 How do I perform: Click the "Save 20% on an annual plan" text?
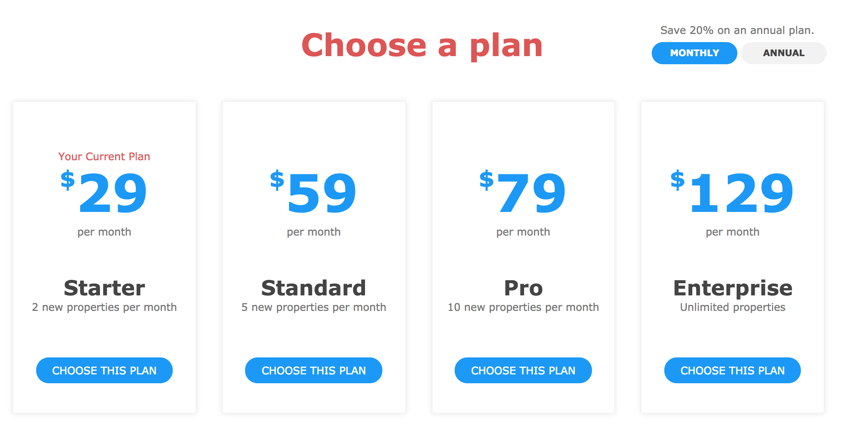click(737, 30)
